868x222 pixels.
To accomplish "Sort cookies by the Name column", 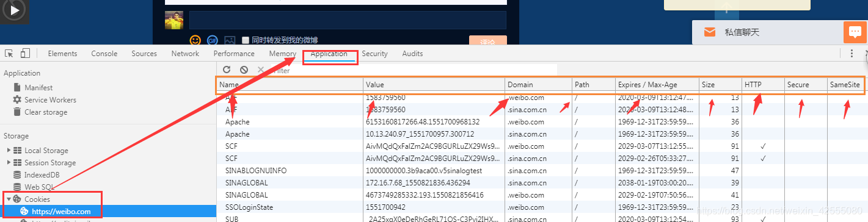I will point(290,85).
